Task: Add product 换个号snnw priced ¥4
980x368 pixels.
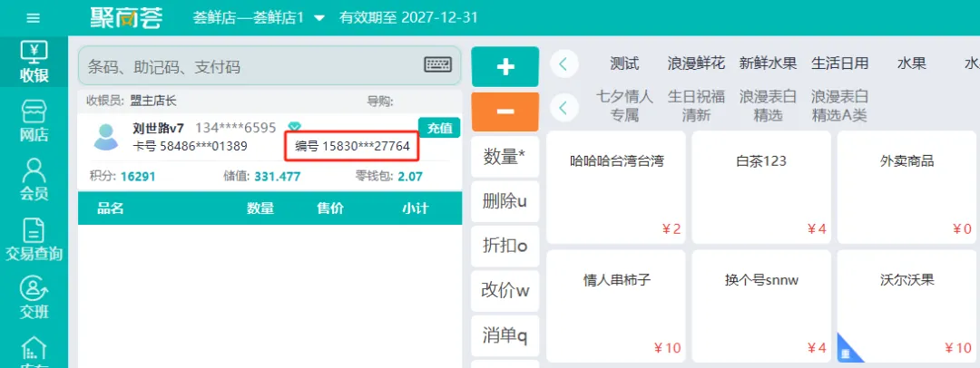Action: (x=761, y=306)
